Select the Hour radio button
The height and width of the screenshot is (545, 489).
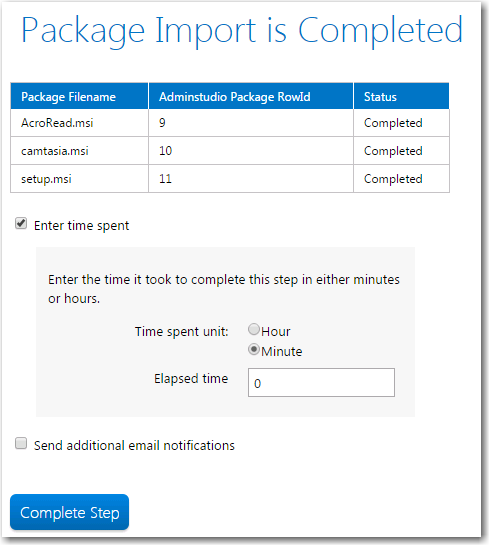coord(254,329)
